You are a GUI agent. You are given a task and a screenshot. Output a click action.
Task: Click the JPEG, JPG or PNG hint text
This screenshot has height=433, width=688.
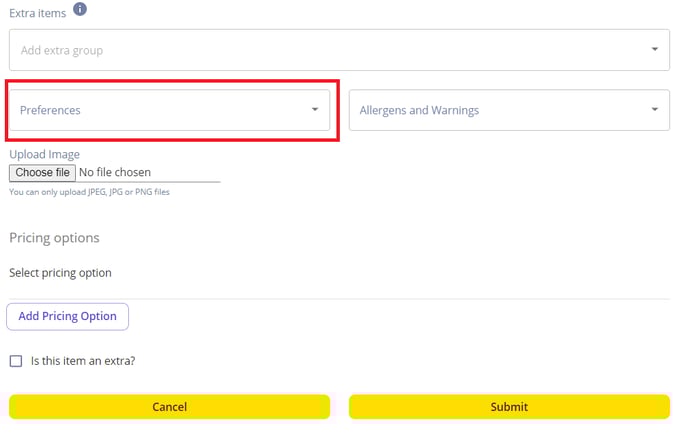pyautogui.click(x=90, y=192)
